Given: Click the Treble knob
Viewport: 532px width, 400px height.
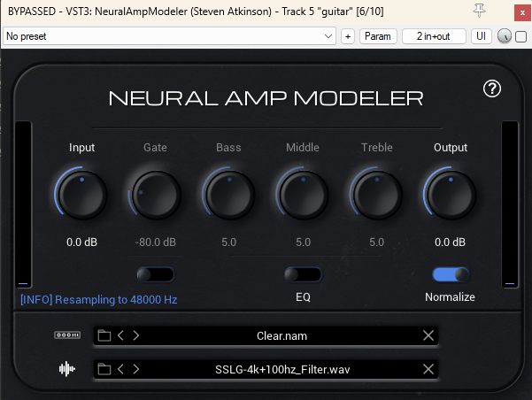Looking at the screenshot, I should point(377,195).
